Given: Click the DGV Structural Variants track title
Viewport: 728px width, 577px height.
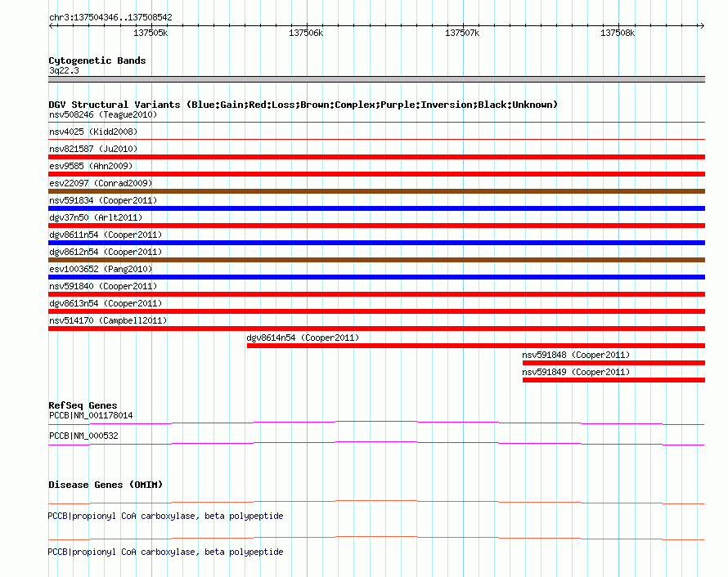Looking at the screenshot, I should pyautogui.click(x=303, y=105).
